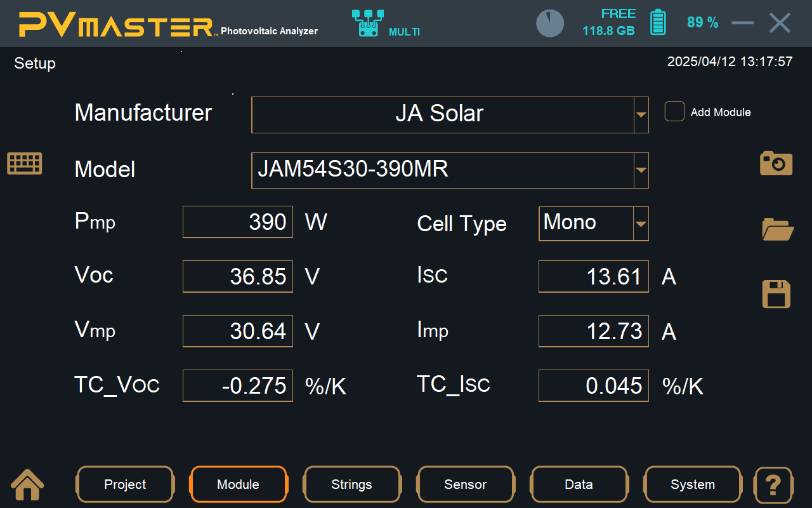This screenshot has width=812, height=508.
Task: Click the Imp field showing 12.73
Action: (594, 331)
